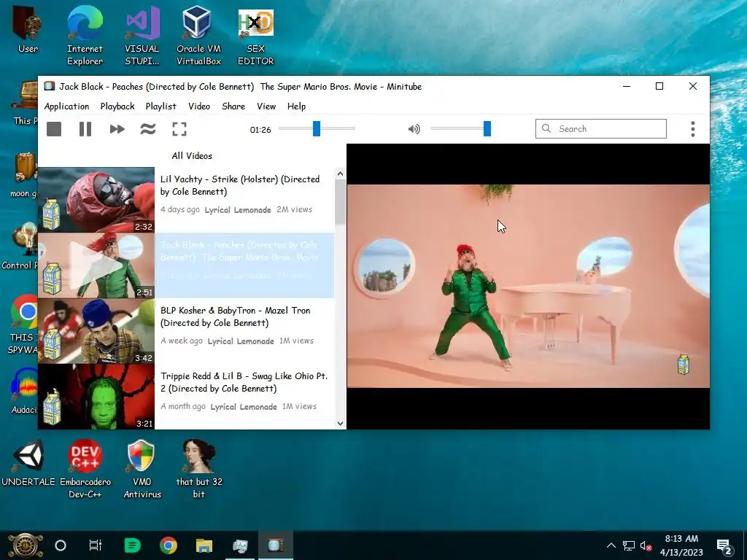Open the Start button on taskbar
Image resolution: width=747 pixels, height=560 pixels.
26,545
